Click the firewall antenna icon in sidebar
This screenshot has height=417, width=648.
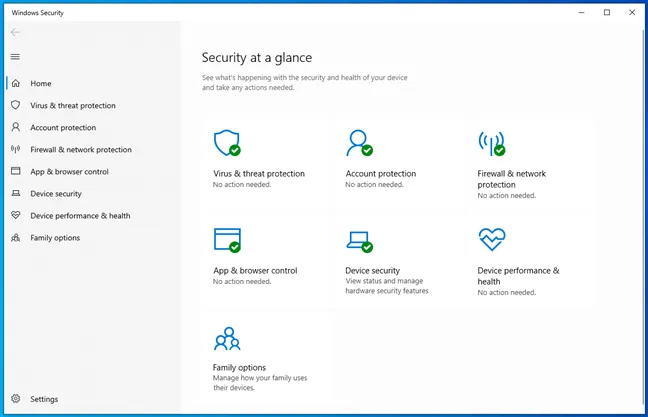pos(16,149)
